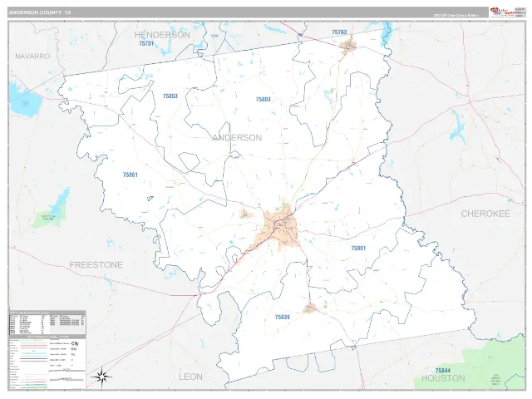Select ZIP code label 75861
The width and height of the screenshot is (532, 399).
131,175
